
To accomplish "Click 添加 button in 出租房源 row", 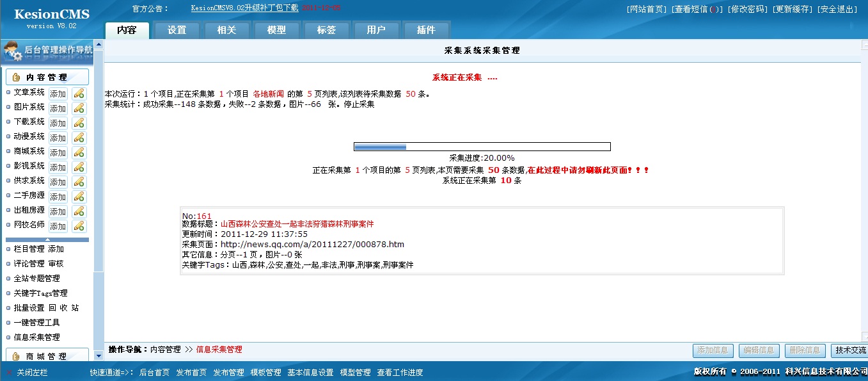I will [58, 211].
